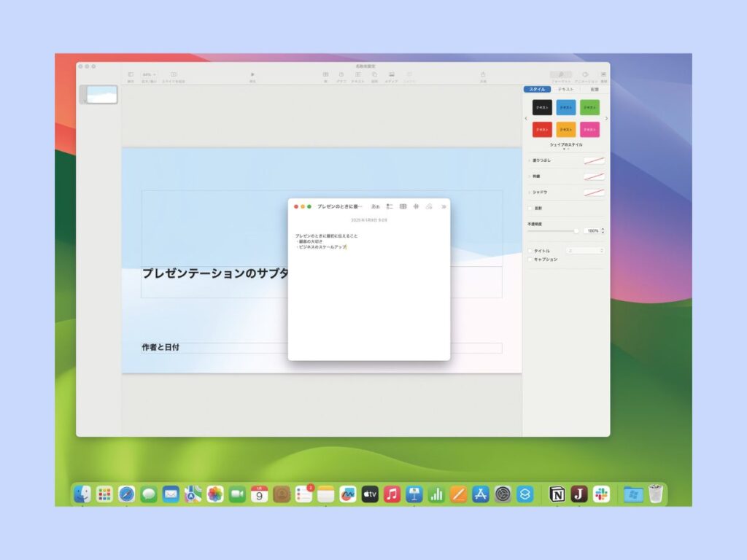Apply the green shape style

coord(589,108)
